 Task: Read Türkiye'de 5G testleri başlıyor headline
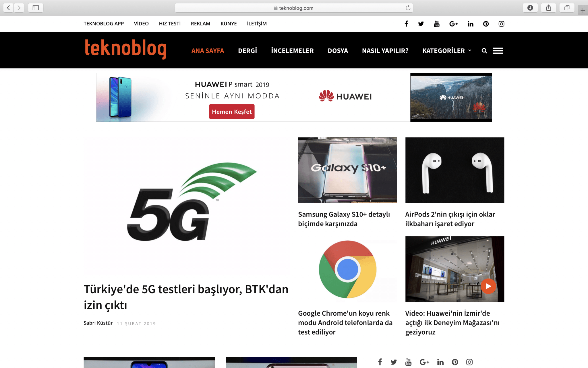click(186, 297)
